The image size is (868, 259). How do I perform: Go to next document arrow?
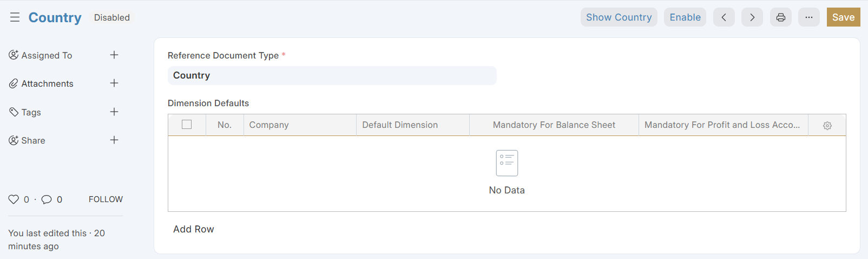point(752,17)
